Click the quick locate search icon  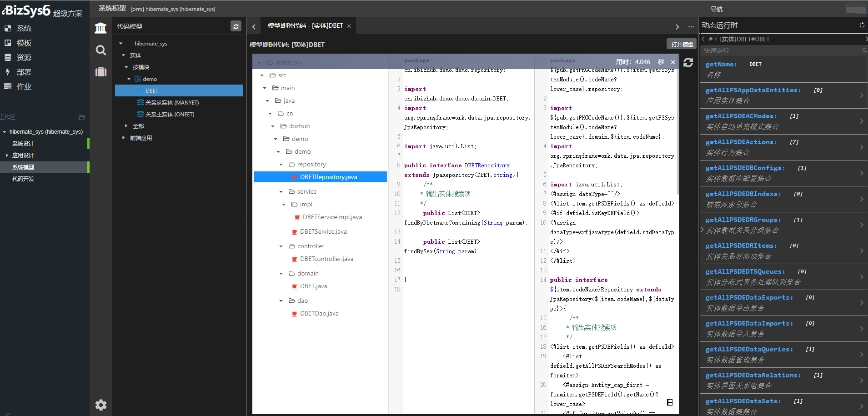coord(864,50)
